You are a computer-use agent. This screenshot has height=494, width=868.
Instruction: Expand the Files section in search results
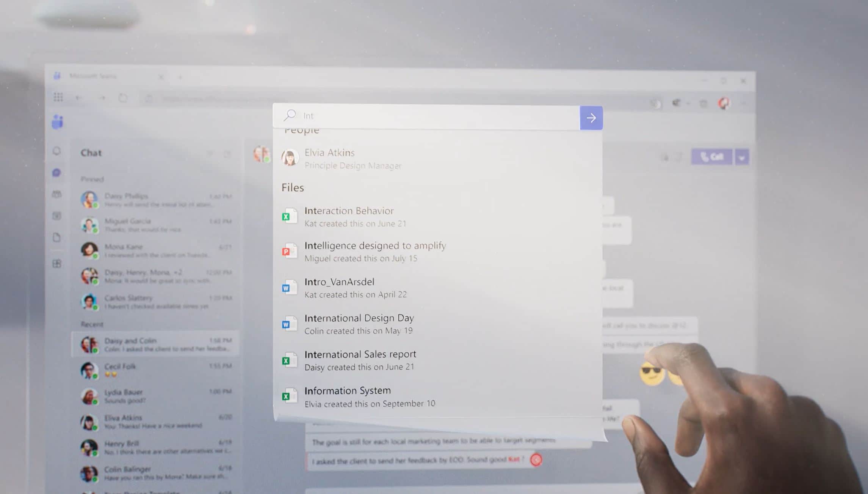click(x=292, y=187)
